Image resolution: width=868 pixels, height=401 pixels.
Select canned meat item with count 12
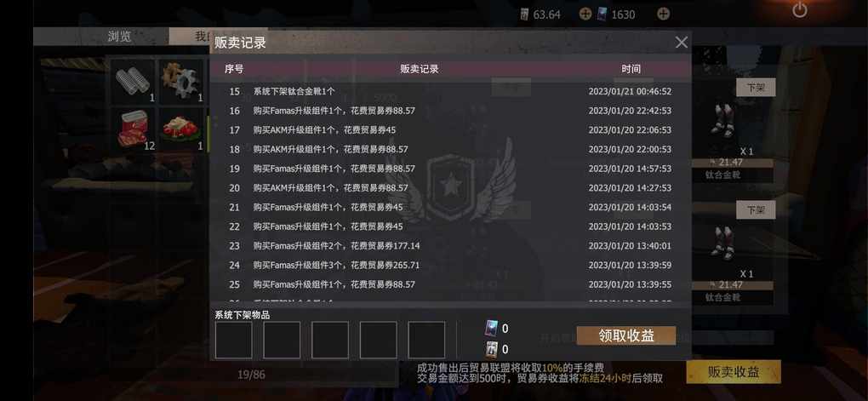coord(133,130)
